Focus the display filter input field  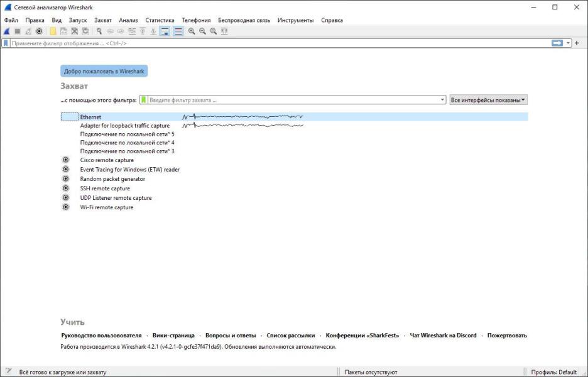tap(280, 43)
